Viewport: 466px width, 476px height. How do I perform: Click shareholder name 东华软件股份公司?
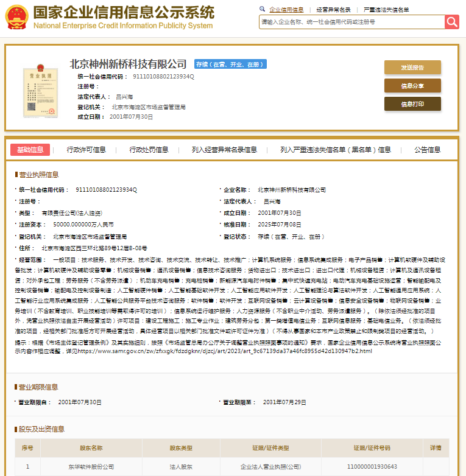pos(91,466)
